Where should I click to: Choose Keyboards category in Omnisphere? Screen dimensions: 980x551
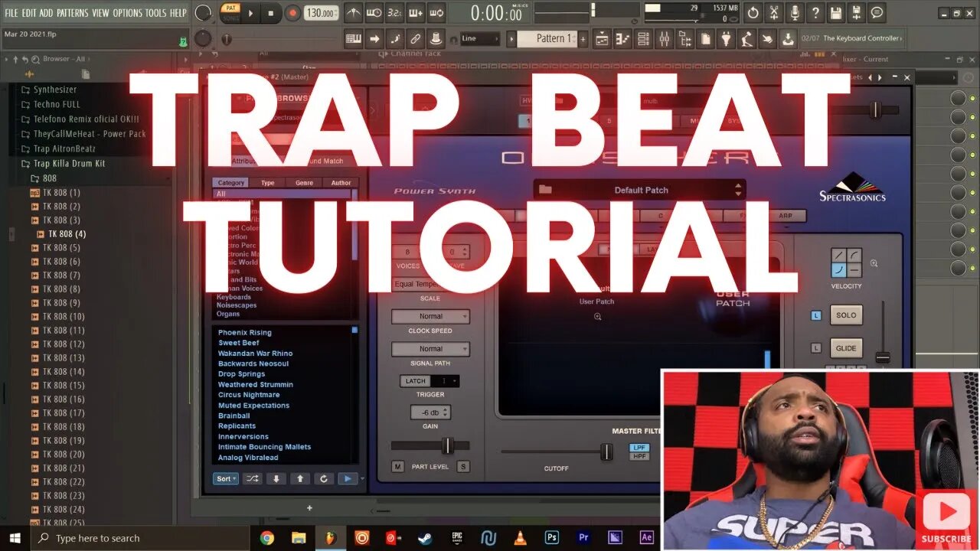point(234,297)
